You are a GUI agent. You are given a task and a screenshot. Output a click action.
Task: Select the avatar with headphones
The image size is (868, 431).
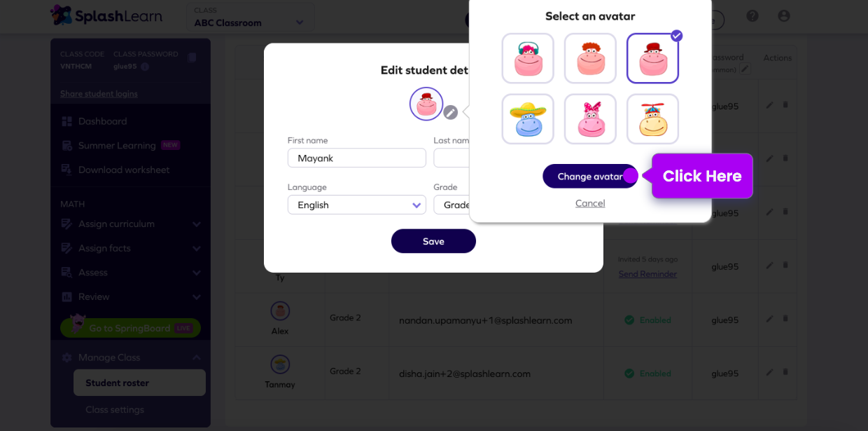(528, 58)
